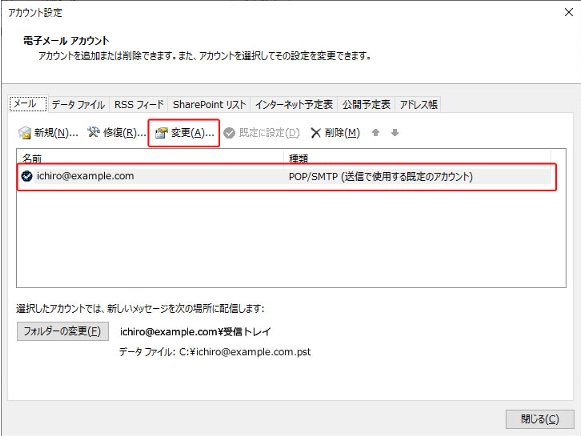Click the 修復(R) repair tools icon

(93, 132)
